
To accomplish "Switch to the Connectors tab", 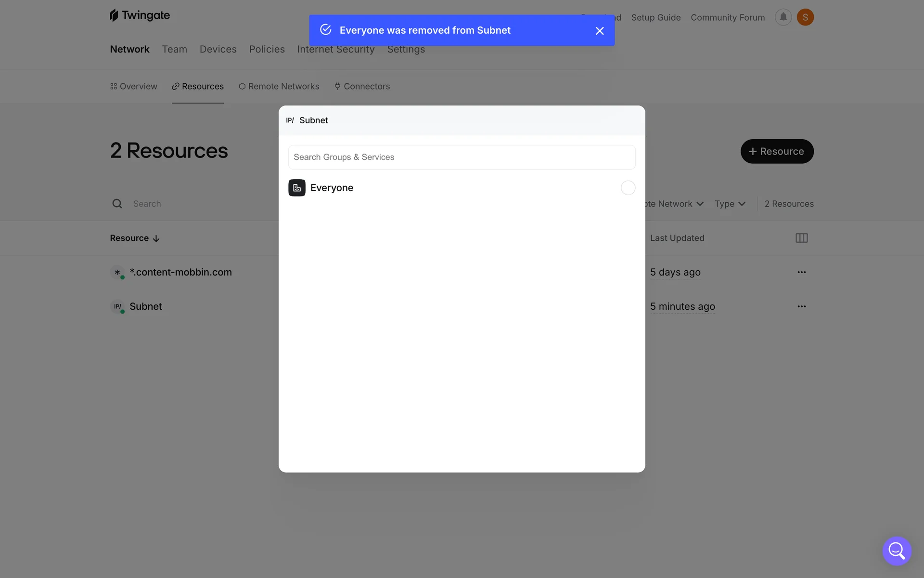I will point(362,86).
